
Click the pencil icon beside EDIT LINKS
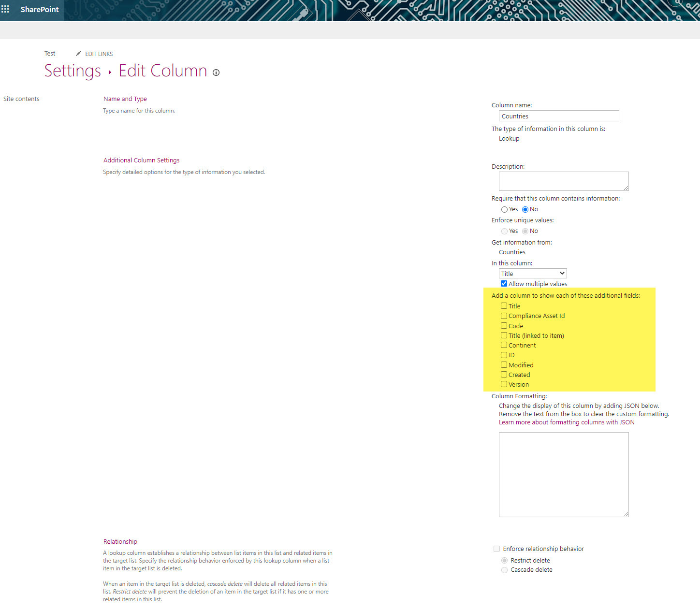79,54
